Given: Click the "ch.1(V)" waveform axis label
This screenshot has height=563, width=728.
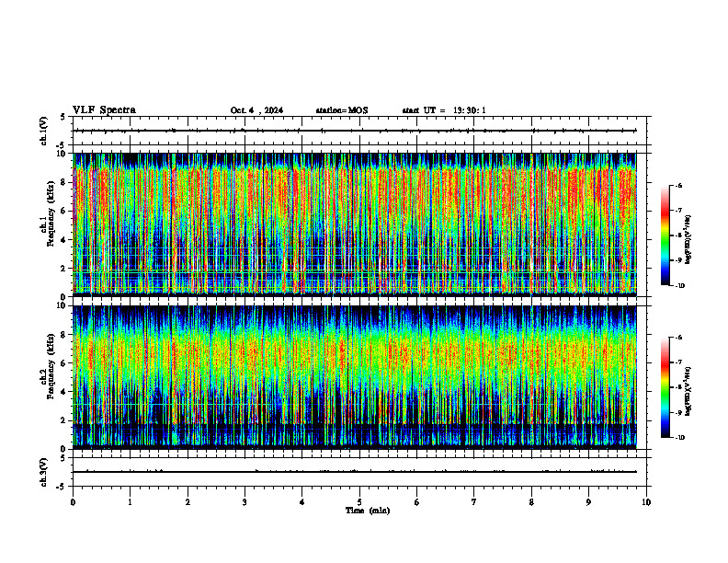Looking at the screenshot, I should pos(44,131).
